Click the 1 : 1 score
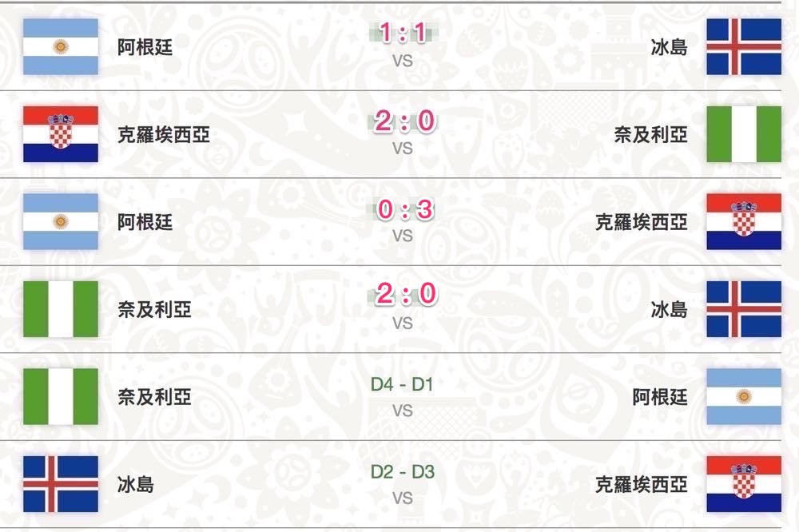 pos(403,34)
